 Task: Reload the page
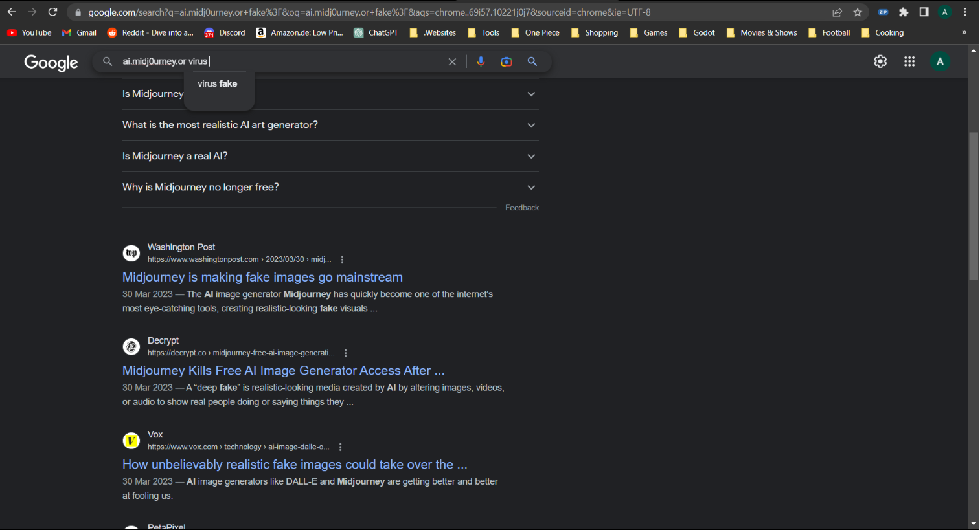pos(53,12)
